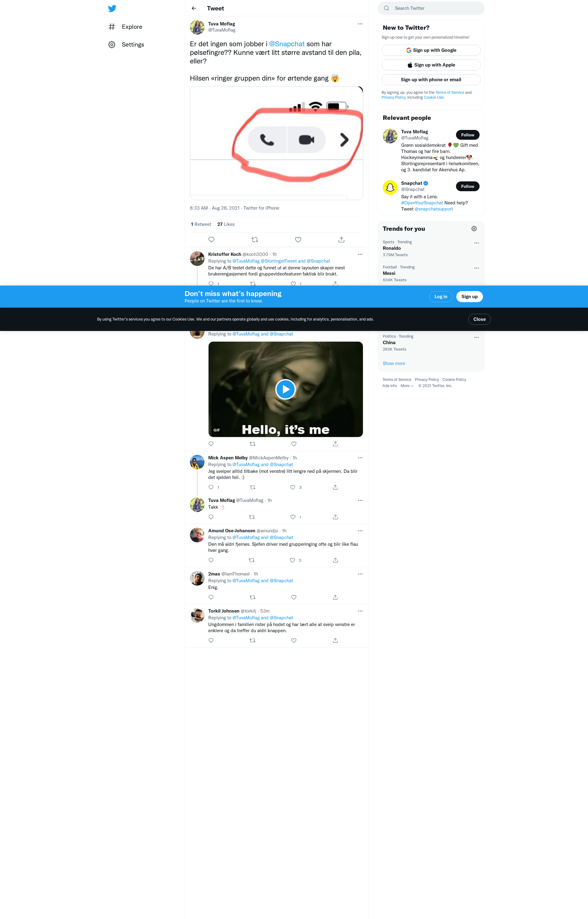Open Explore from the sidebar
Screen dimensions: 588x919
coord(125,27)
